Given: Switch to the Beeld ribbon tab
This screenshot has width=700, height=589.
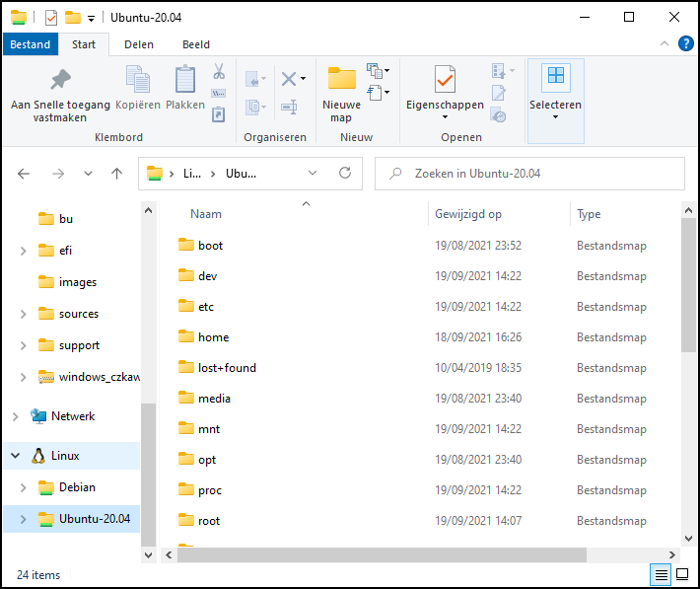Looking at the screenshot, I should [x=196, y=44].
